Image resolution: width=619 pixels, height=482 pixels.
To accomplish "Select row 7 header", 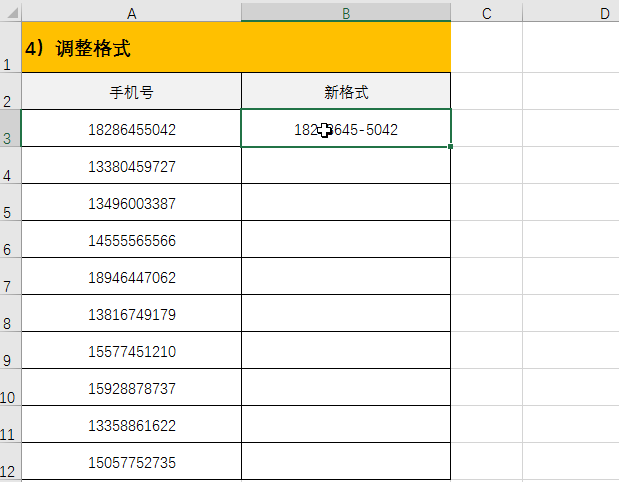I will point(10,276).
